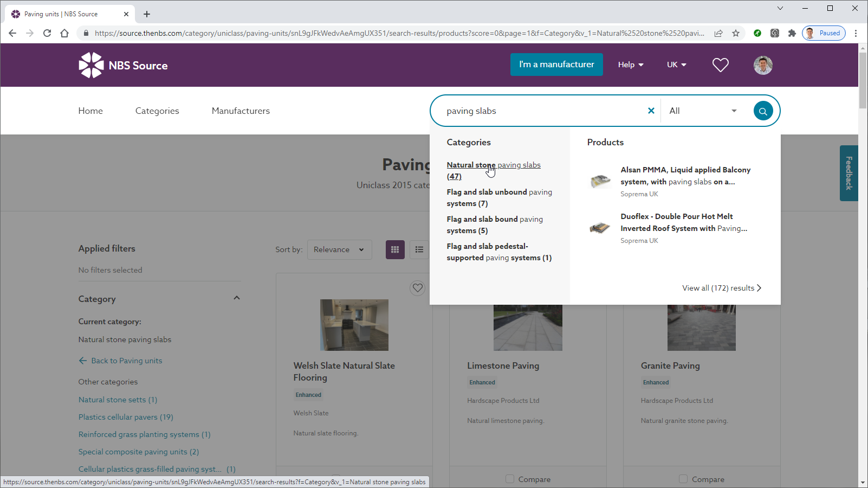
Task: Open the UK region dropdown
Action: (676, 65)
